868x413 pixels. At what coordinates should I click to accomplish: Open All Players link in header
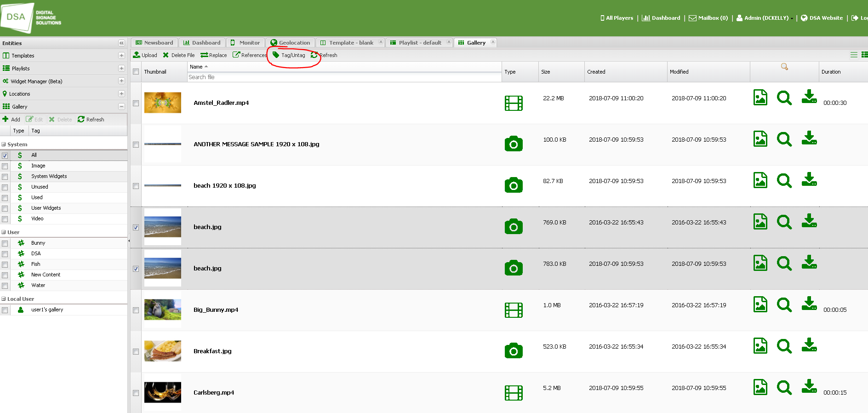(x=617, y=18)
